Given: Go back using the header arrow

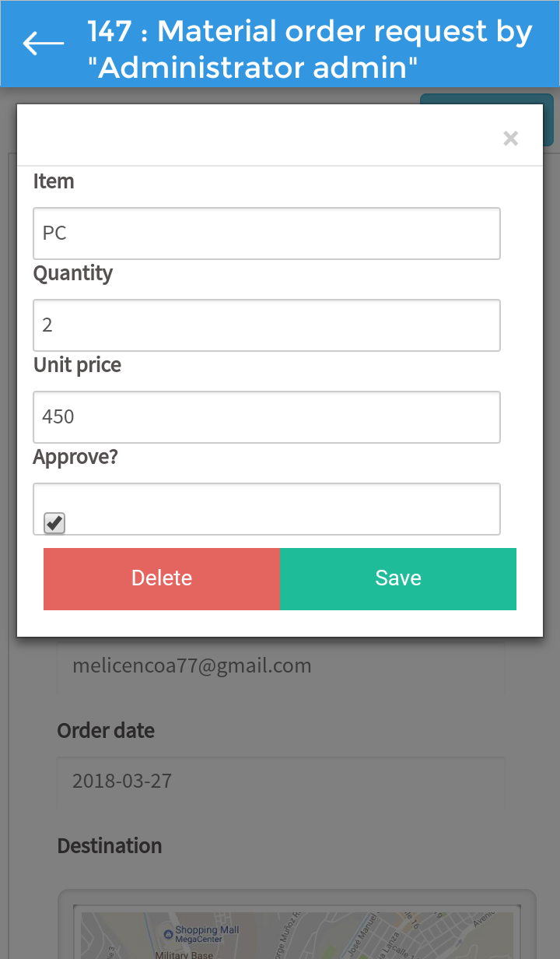Looking at the screenshot, I should click(x=44, y=44).
